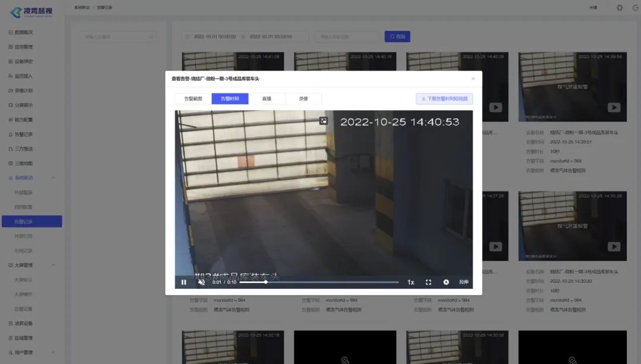Close the 查看告警 dialog
641x364 pixels.
click(x=474, y=78)
